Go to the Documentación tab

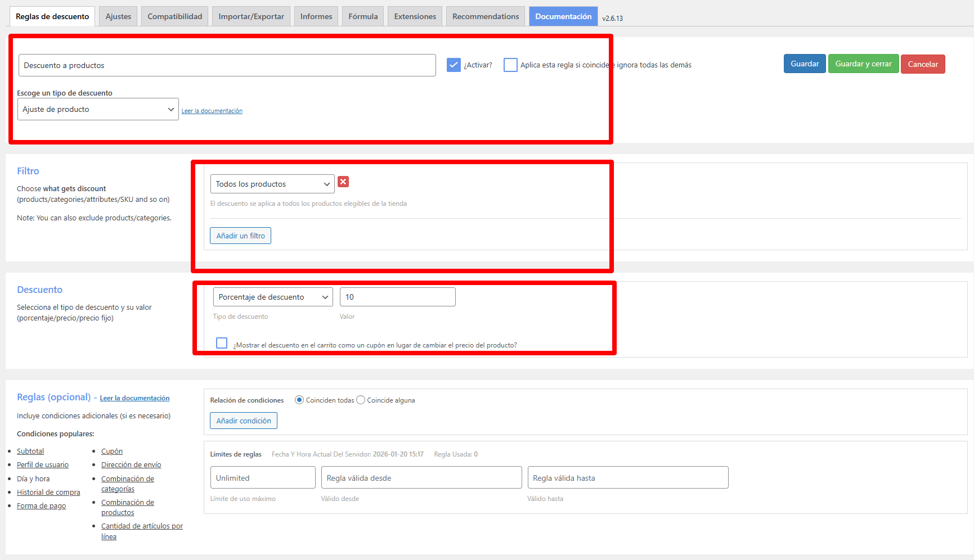[563, 16]
